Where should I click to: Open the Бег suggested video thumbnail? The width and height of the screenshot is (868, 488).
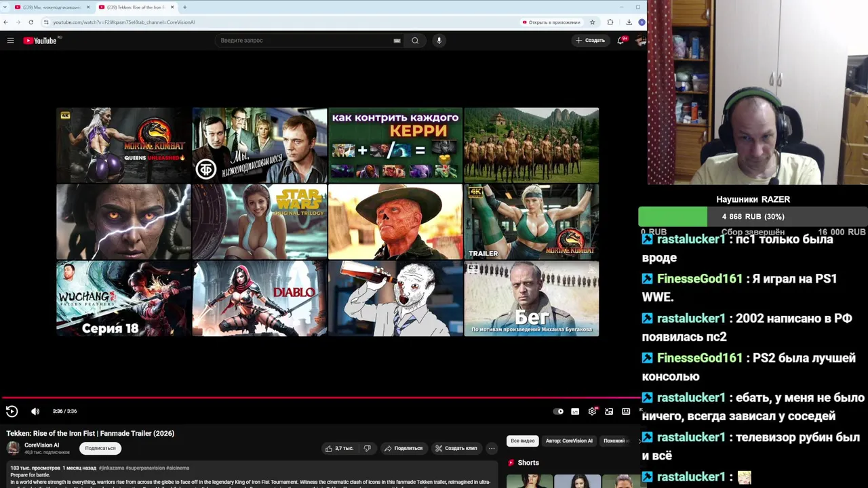532,298
